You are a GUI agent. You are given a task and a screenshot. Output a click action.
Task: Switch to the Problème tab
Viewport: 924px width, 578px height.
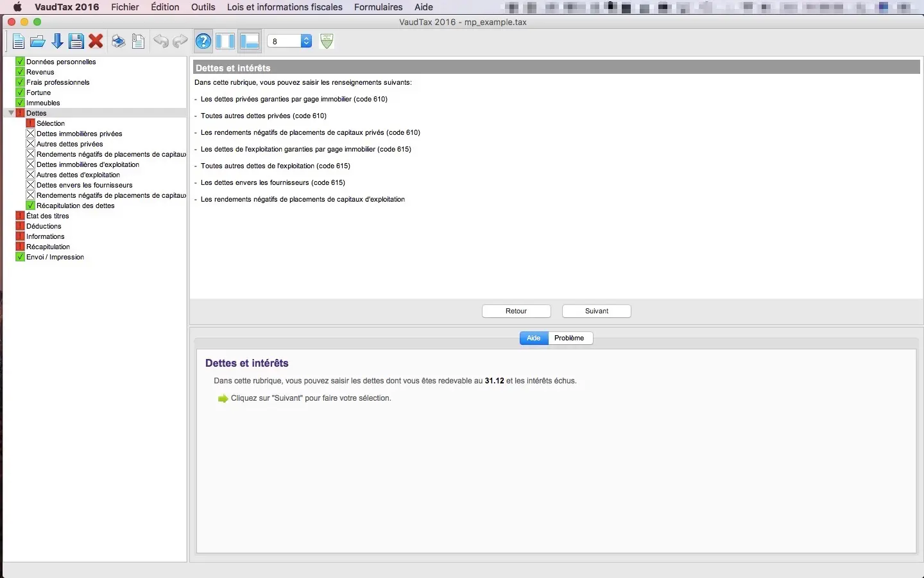(x=570, y=338)
